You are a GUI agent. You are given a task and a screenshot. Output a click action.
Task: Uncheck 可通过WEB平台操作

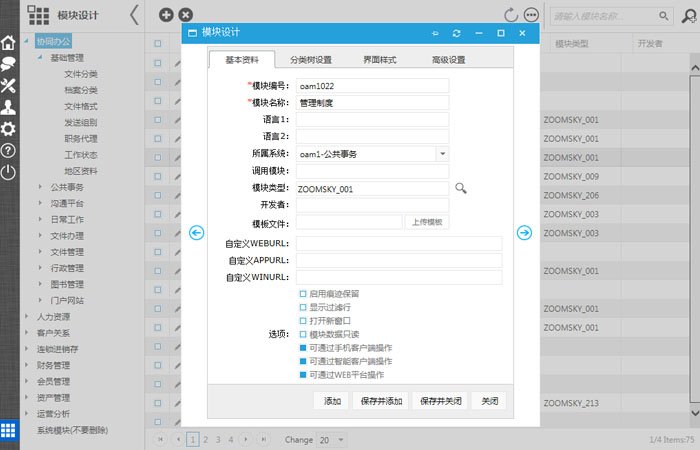point(303,375)
